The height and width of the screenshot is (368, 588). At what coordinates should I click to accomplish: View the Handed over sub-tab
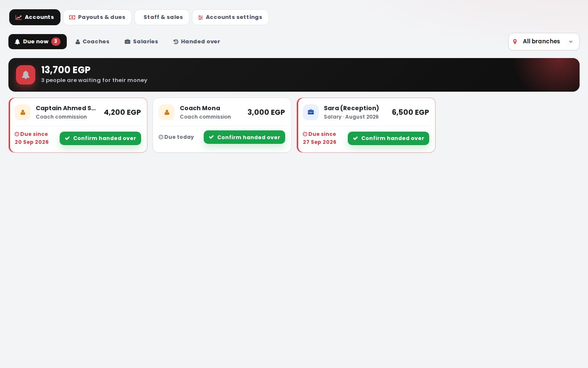click(197, 42)
